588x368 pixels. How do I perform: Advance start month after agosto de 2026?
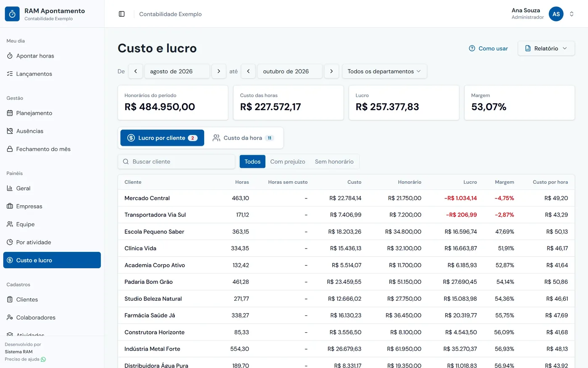pyautogui.click(x=219, y=71)
